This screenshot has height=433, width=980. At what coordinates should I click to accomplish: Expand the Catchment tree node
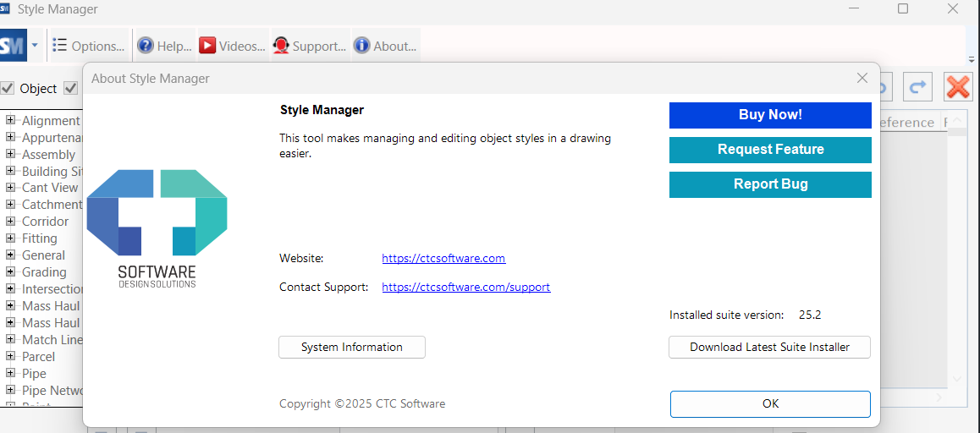click(x=11, y=204)
